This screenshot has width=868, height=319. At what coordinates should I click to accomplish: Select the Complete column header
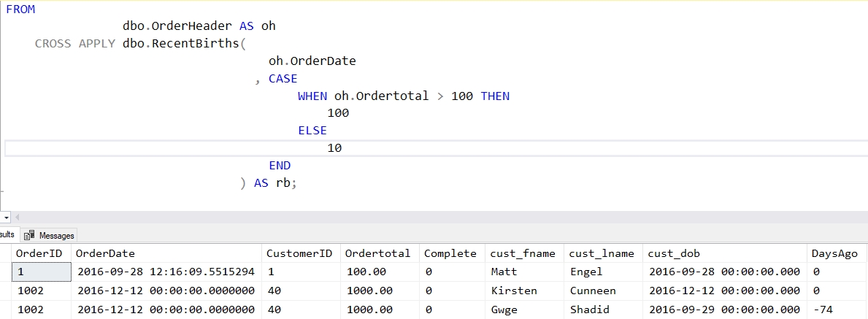point(452,253)
